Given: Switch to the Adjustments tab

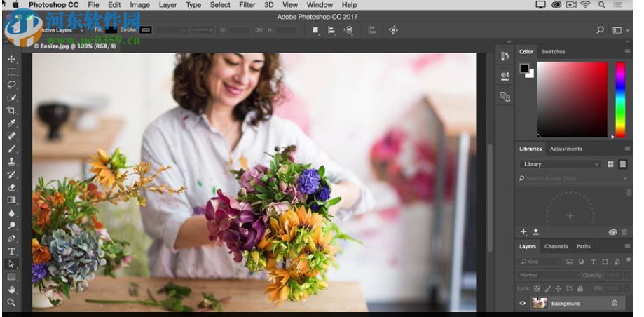Looking at the screenshot, I should [x=566, y=149].
